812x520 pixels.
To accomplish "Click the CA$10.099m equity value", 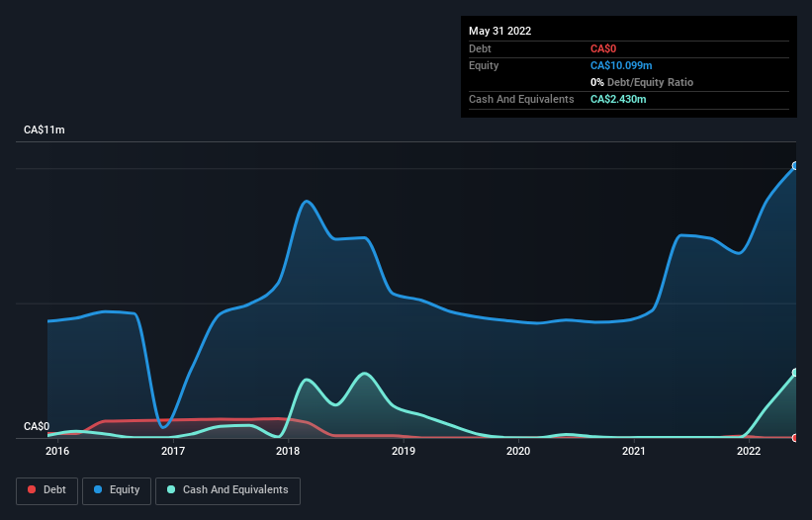I will [x=621, y=65].
